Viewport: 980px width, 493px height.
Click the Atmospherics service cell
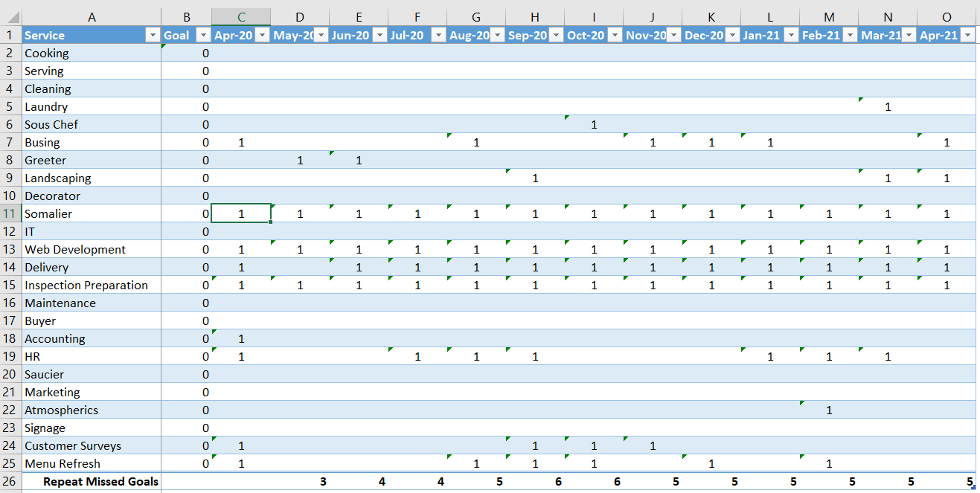point(92,410)
